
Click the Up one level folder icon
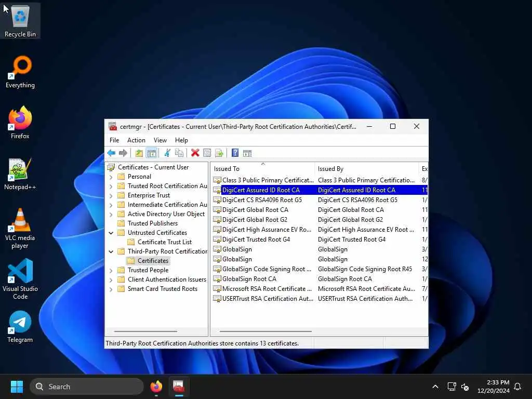click(x=139, y=153)
